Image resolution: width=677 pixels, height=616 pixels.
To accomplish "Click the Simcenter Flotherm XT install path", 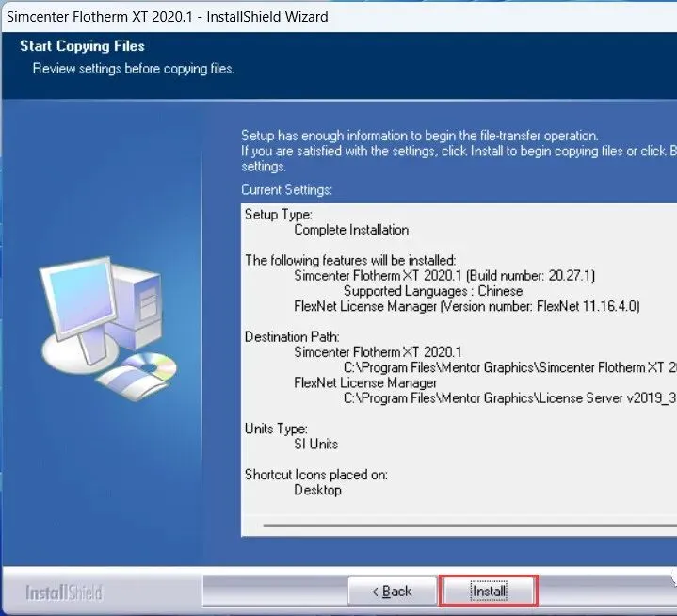I will pos(510,367).
